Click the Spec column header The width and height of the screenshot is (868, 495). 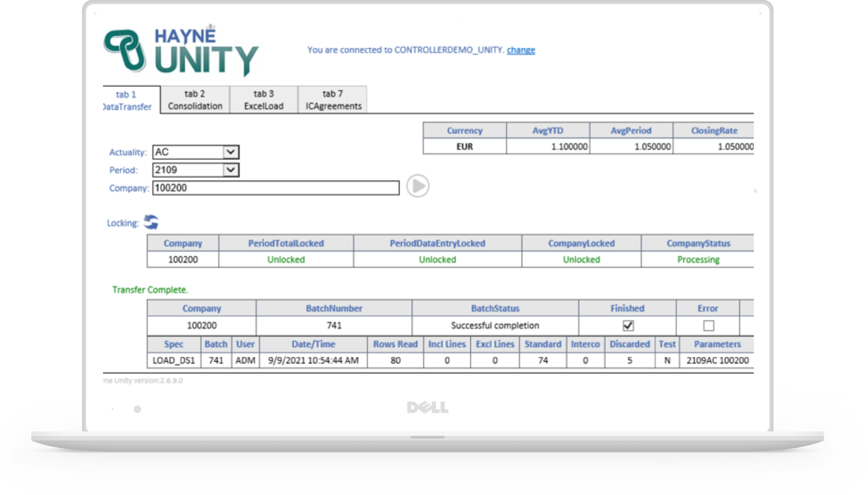tap(174, 344)
